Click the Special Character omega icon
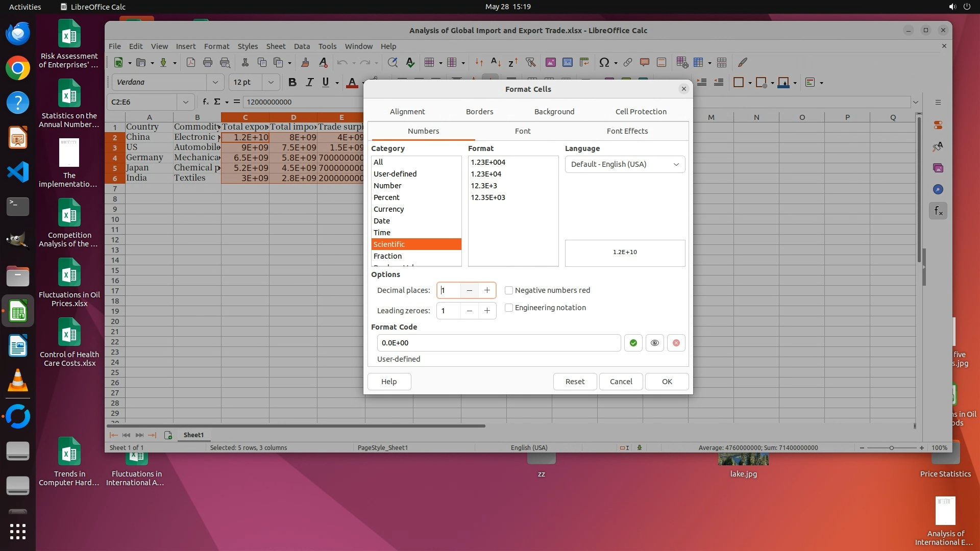980x551 pixels. click(604, 62)
